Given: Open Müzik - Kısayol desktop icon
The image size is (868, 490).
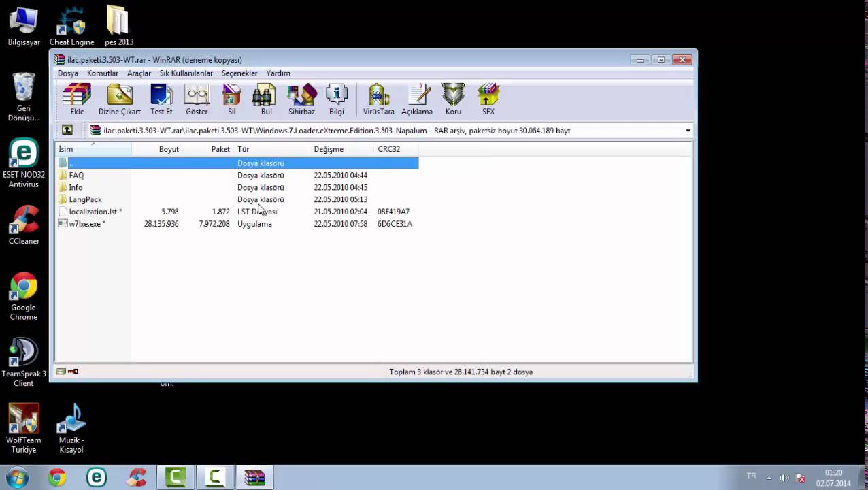Looking at the screenshot, I should [71, 428].
